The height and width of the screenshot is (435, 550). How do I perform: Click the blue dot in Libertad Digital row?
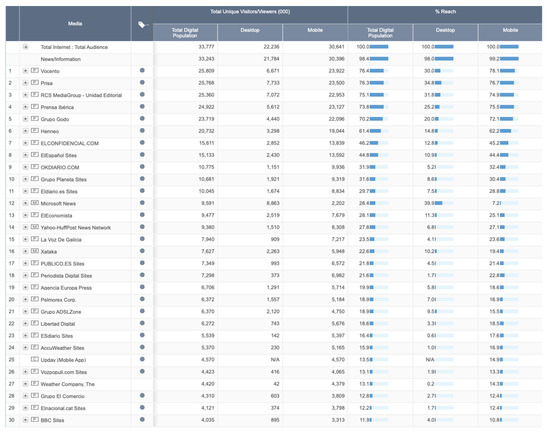click(142, 323)
